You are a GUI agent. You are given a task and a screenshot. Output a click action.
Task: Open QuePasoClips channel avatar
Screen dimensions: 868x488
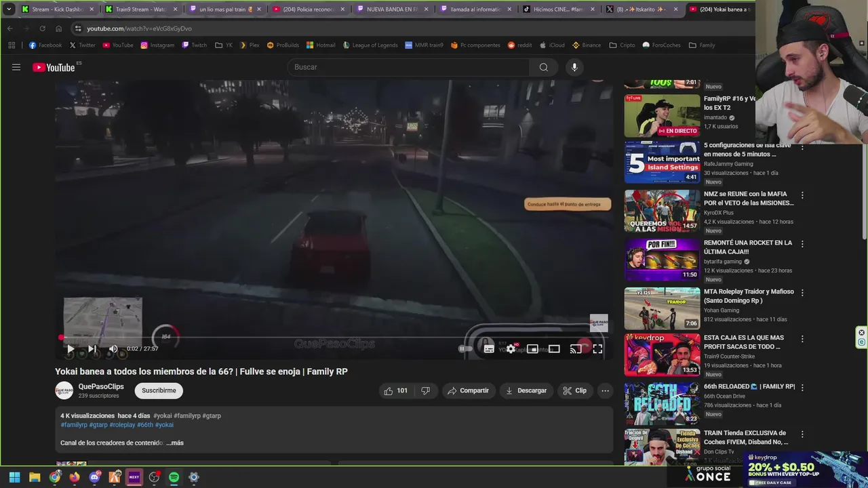[64, 390]
